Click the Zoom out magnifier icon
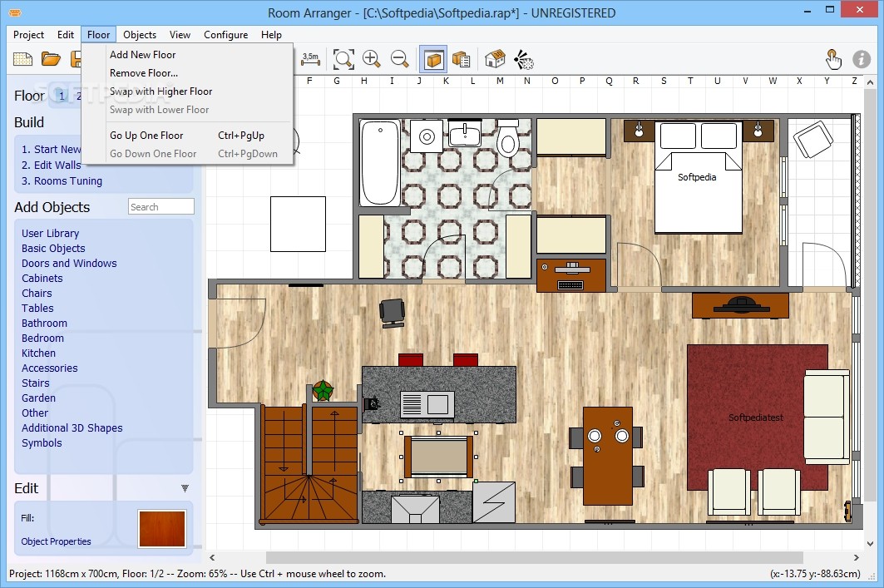This screenshot has width=884, height=588. 399,58
